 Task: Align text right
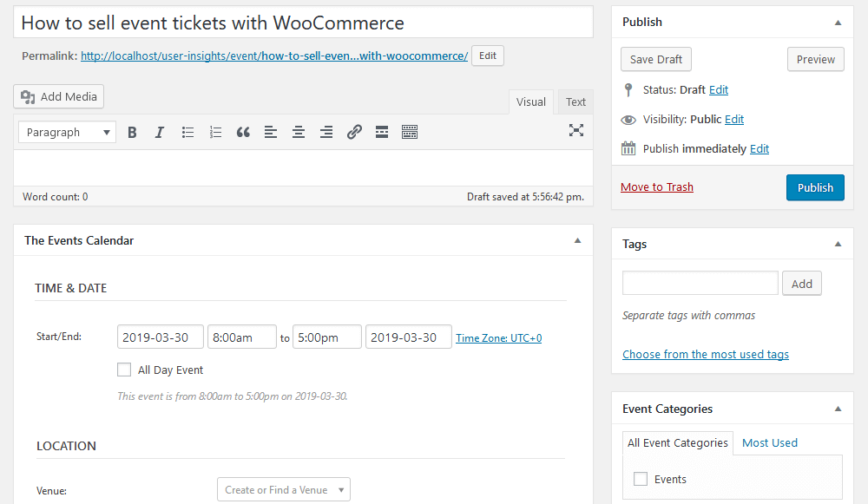[326, 132]
